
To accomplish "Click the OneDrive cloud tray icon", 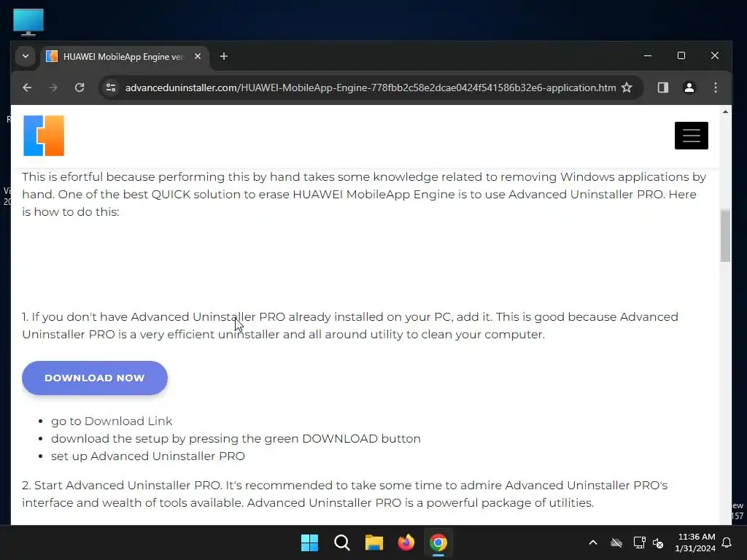I will coord(616,542).
